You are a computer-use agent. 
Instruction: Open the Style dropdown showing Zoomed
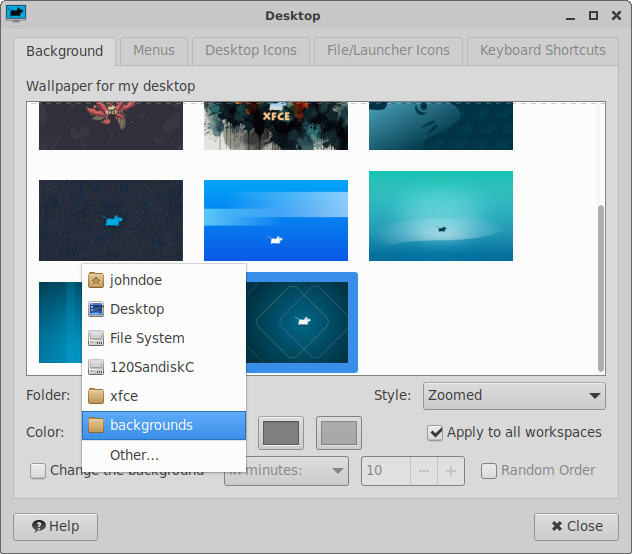pos(514,396)
